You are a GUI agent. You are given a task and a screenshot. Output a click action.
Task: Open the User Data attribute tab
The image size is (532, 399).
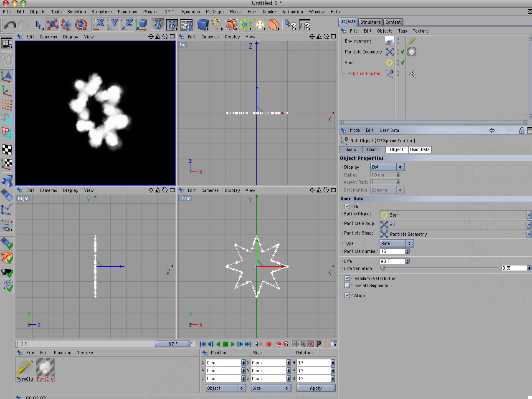(420, 149)
